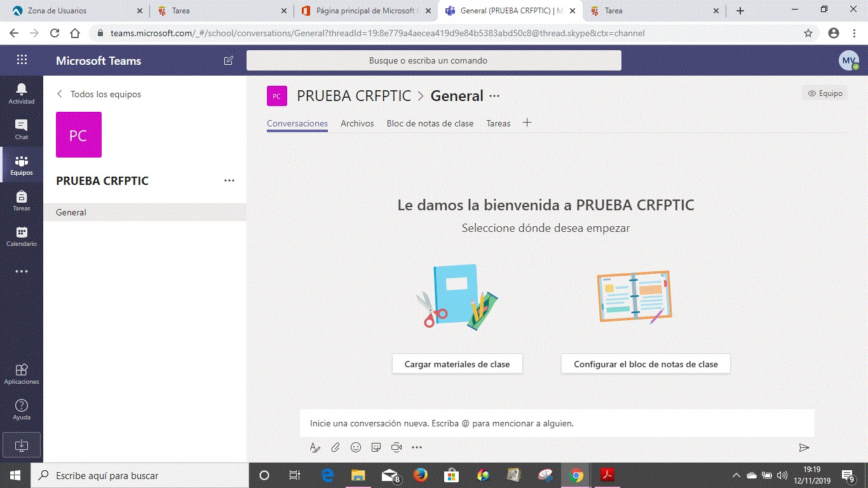868x488 pixels.
Task: Attach a file using the paperclip
Action: (335, 447)
